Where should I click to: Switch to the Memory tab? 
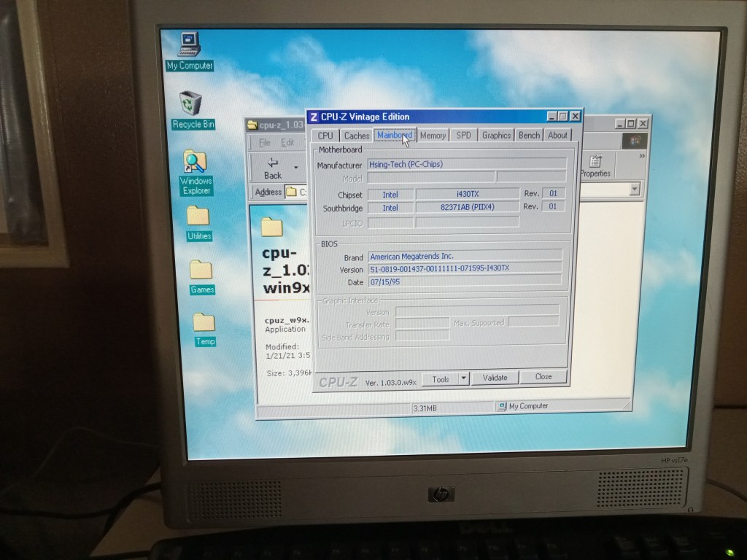tap(433, 136)
